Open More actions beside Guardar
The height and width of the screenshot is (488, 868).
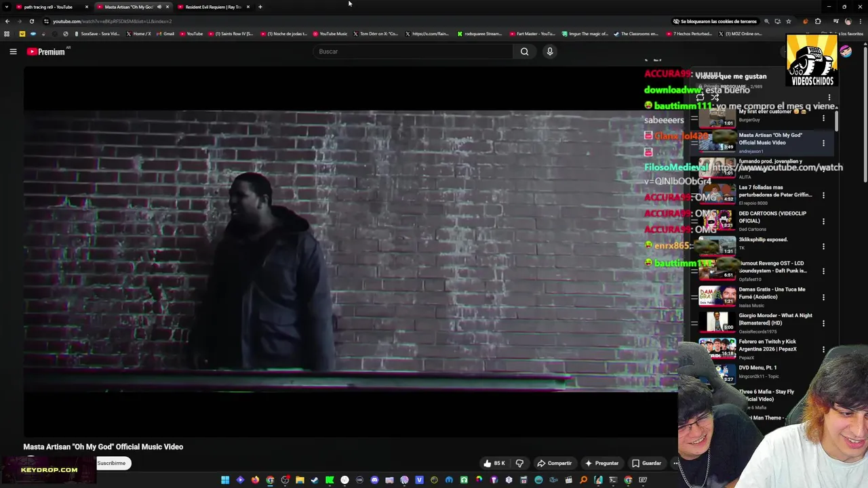tap(675, 464)
